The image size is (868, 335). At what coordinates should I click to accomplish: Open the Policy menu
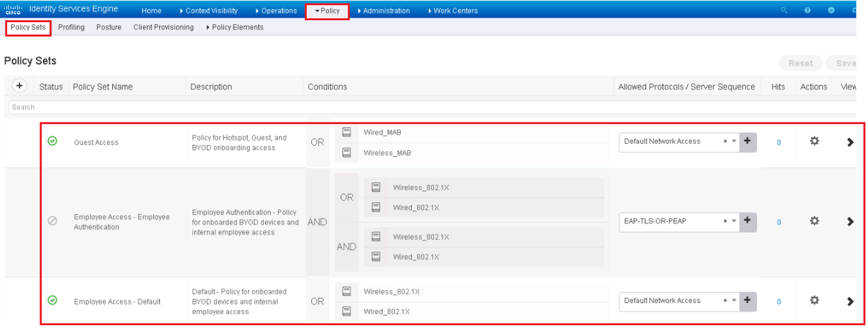327,11
